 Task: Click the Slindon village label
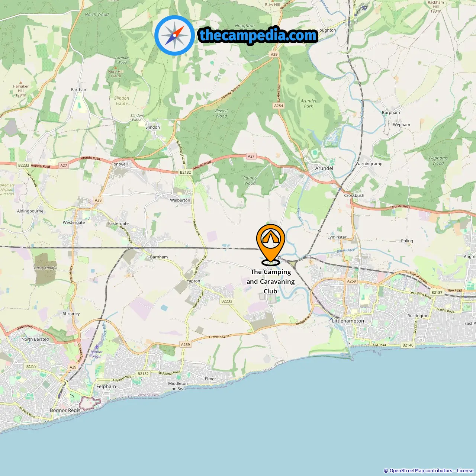(x=152, y=127)
